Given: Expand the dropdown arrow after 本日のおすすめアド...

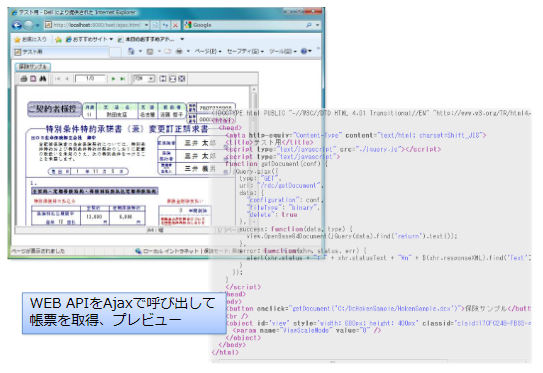Looking at the screenshot, I should 182,39.
